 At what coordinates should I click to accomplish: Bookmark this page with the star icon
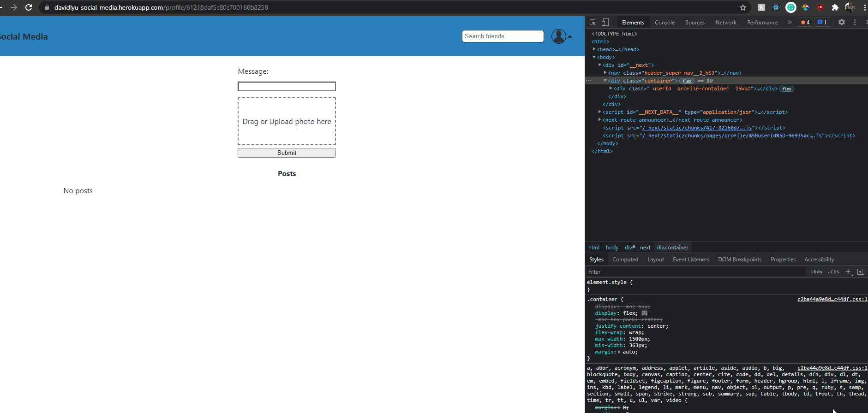[743, 7]
